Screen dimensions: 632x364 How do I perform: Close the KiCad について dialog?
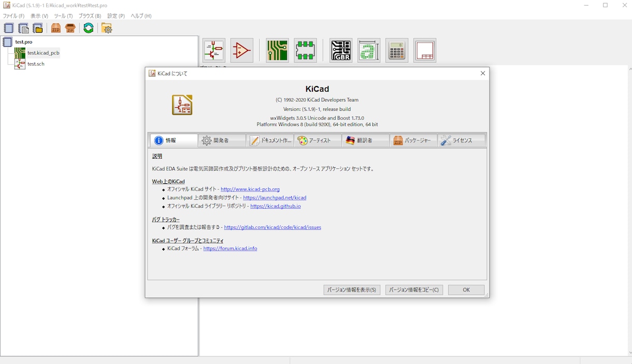(x=483, y=74)
